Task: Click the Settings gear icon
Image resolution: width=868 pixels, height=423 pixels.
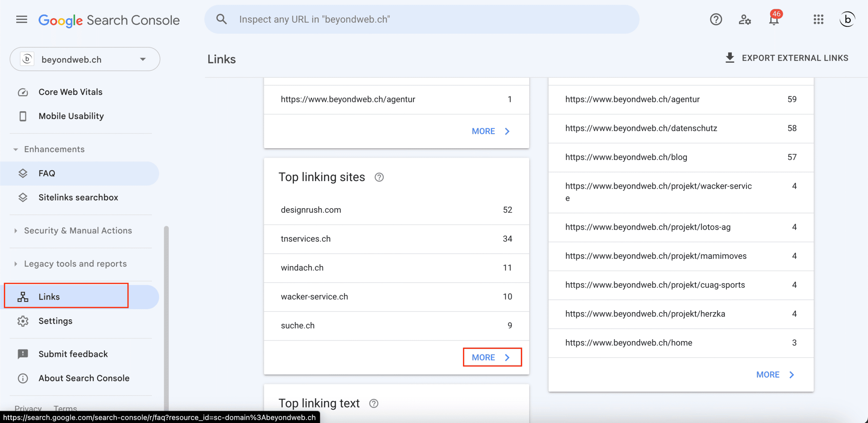Action: [x=23, y=321]
